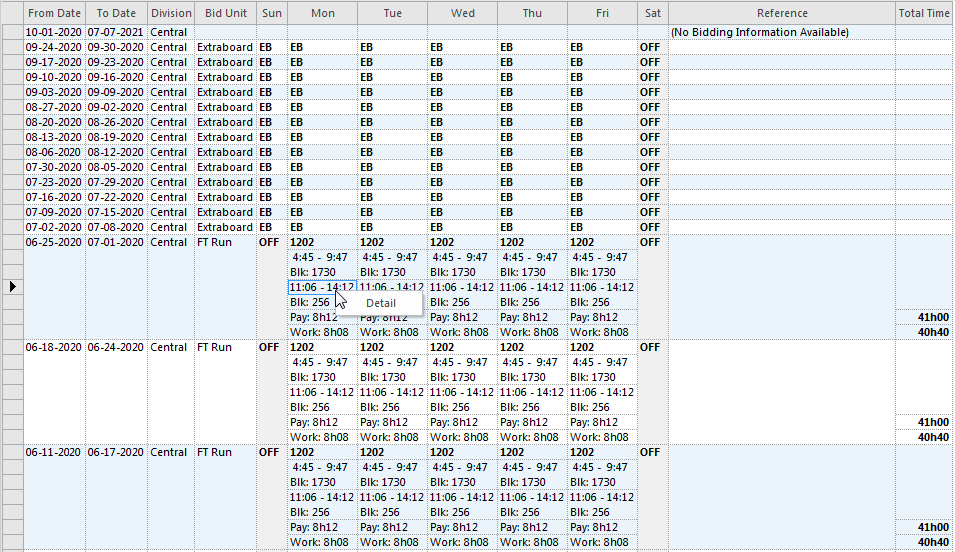
Task: Click the 40h40 total for 06-11-2020 week
Action: (924, 542)
